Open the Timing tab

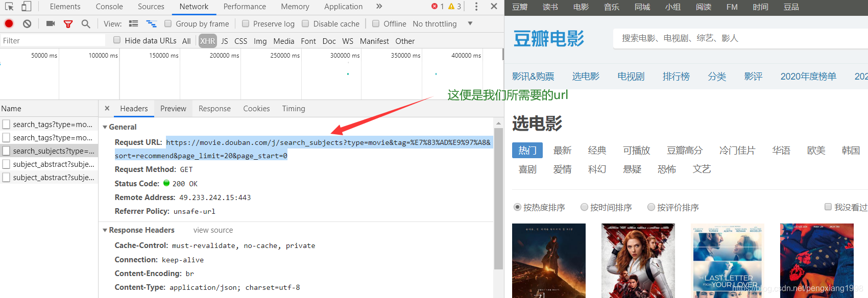coord(294,109)
